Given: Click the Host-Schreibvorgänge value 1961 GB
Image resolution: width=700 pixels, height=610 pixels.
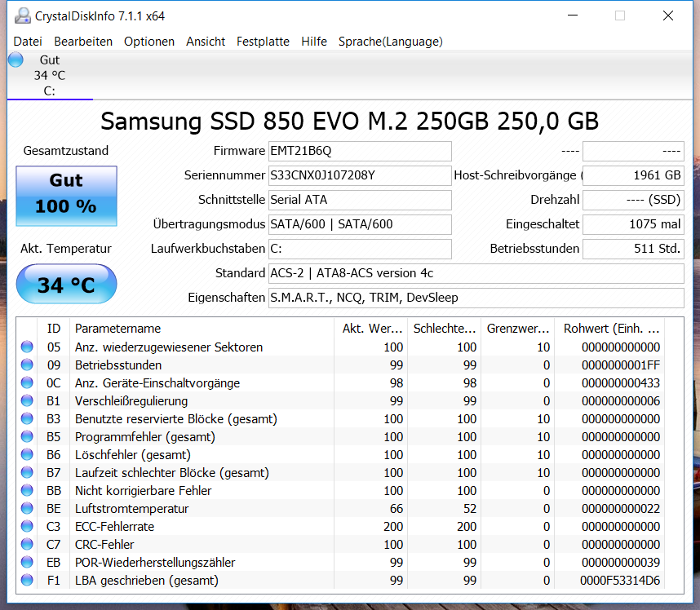Looking at the screenshot, I should click(633, 175).
